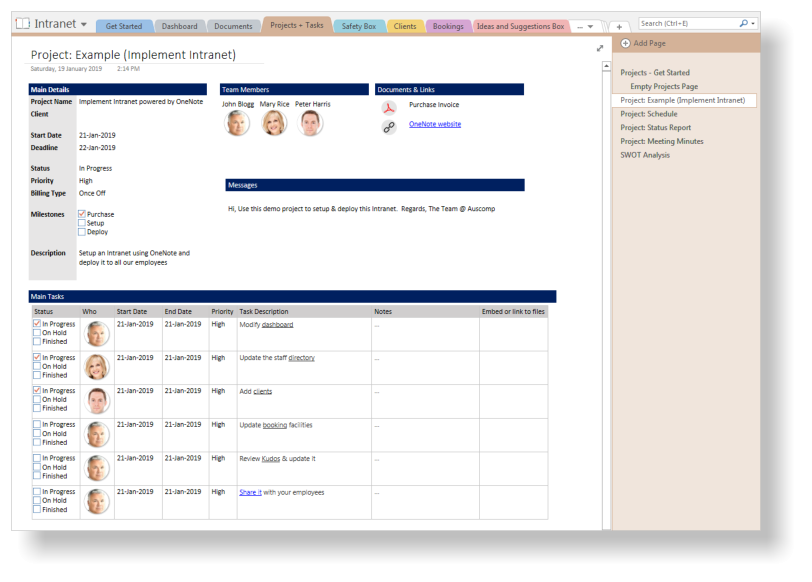Open the Dashboard section tab
Screen dimensions: 812x582
(179, 26)
